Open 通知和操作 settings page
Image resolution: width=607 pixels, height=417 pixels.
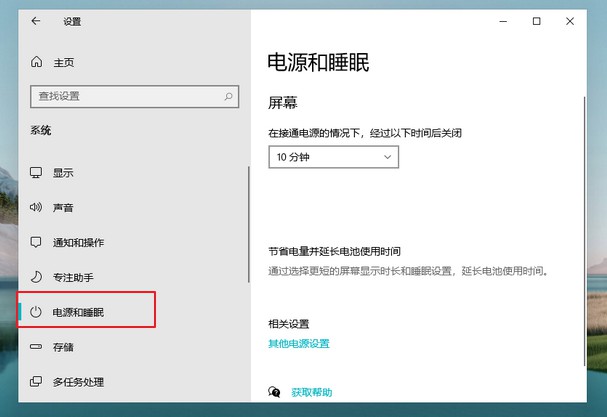point(79,243)
